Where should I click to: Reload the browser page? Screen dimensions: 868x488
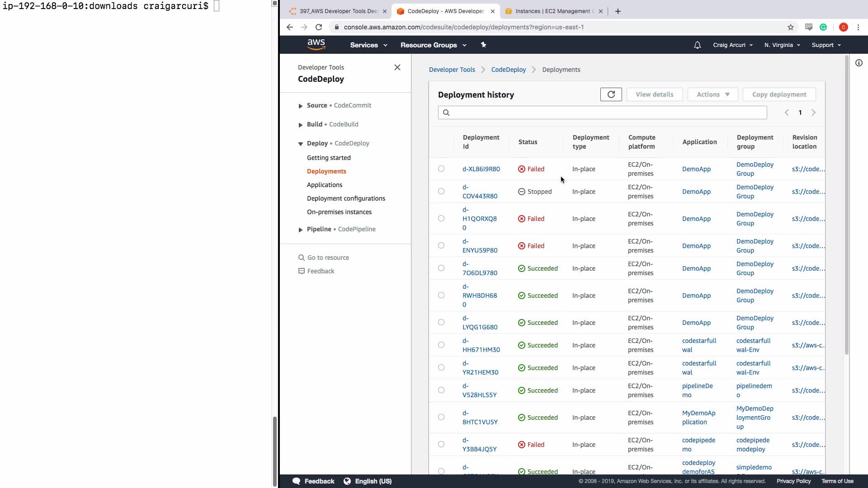[319, 27]
